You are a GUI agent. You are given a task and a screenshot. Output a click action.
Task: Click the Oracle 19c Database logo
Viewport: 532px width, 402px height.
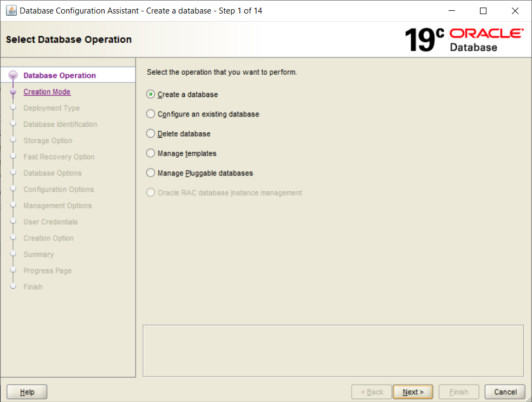(x=464, y=40)
